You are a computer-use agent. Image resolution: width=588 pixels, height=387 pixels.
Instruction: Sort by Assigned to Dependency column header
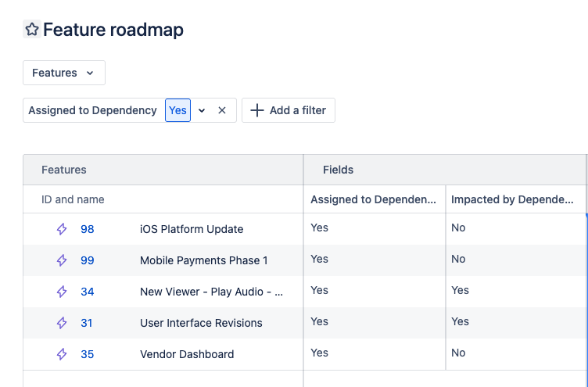tap(373, 199)
